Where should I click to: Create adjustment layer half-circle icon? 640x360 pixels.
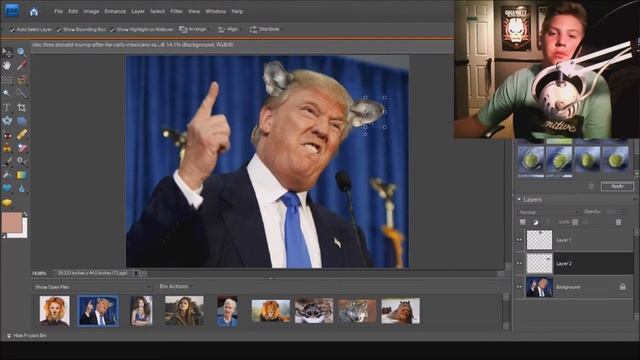point(535,222)
